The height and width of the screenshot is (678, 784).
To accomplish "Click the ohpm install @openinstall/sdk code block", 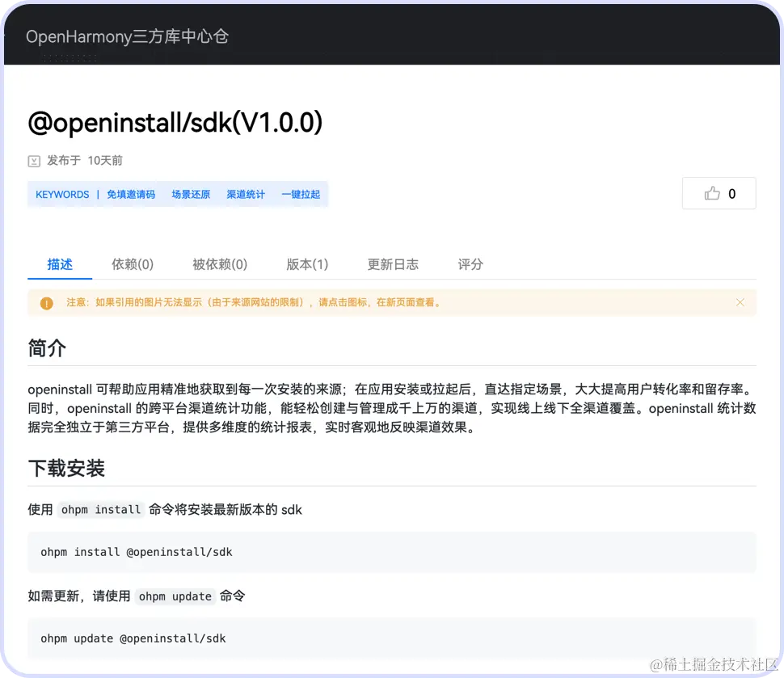I will click(x=392, y=552).
